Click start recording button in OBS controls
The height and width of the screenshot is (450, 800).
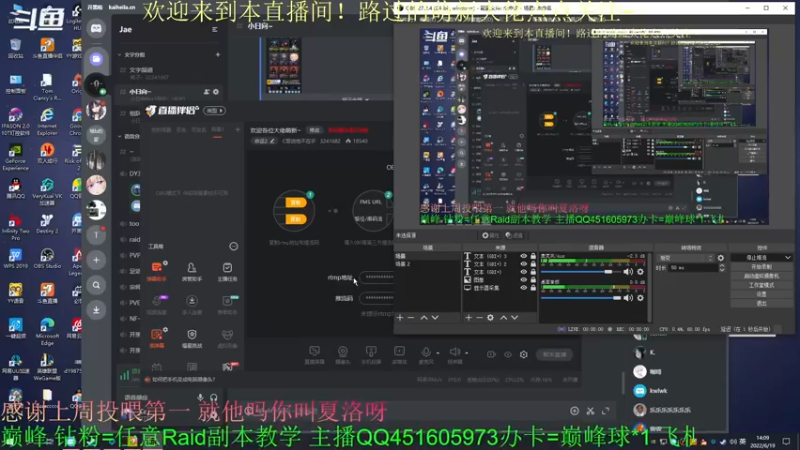pos(761,267)
